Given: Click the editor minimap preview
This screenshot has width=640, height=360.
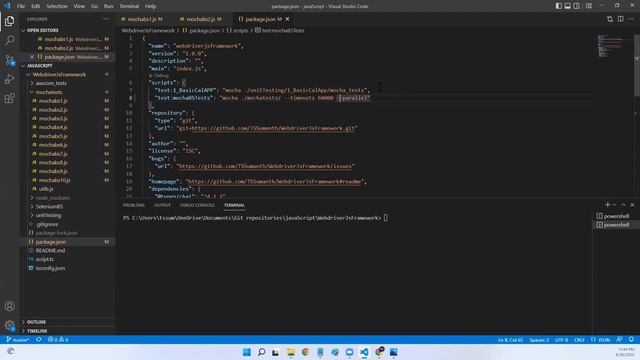Looking at the screenshot, I should (x=611, y=46).
